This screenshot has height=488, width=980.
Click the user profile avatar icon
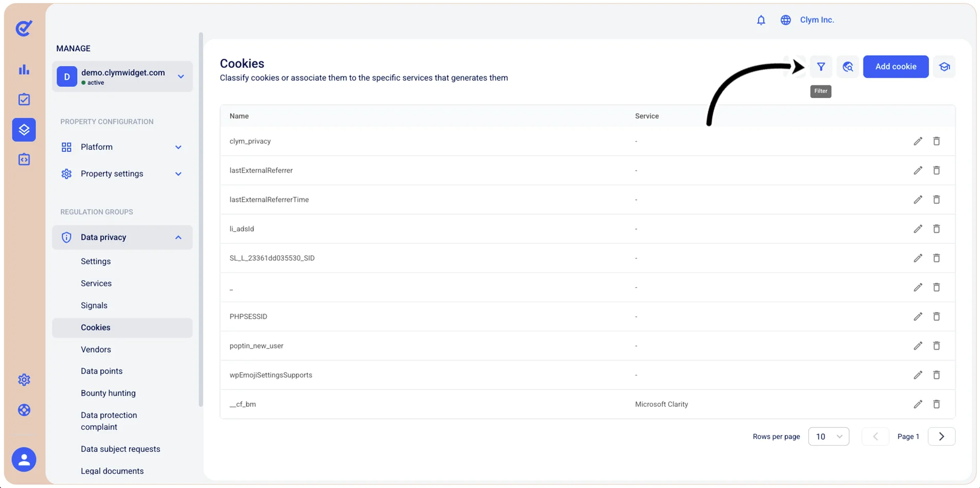[24, 459]
